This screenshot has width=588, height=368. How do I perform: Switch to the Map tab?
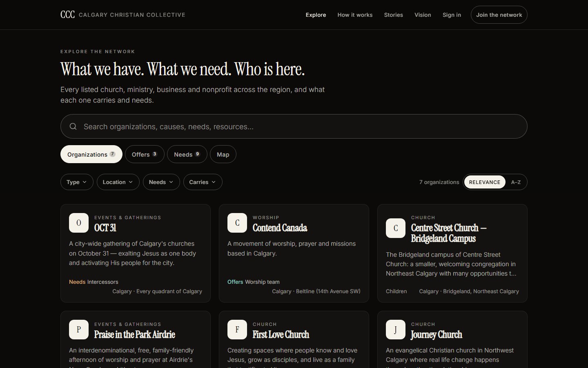pos(223,154)
